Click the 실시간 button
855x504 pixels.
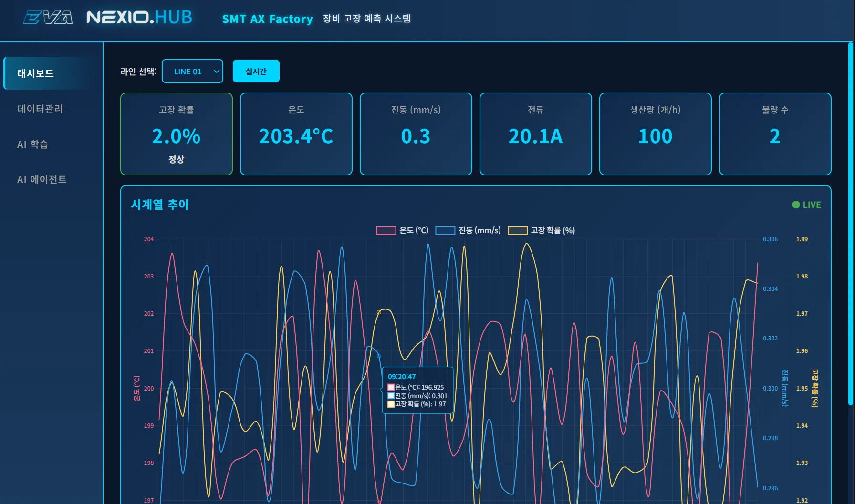(256, 71)
